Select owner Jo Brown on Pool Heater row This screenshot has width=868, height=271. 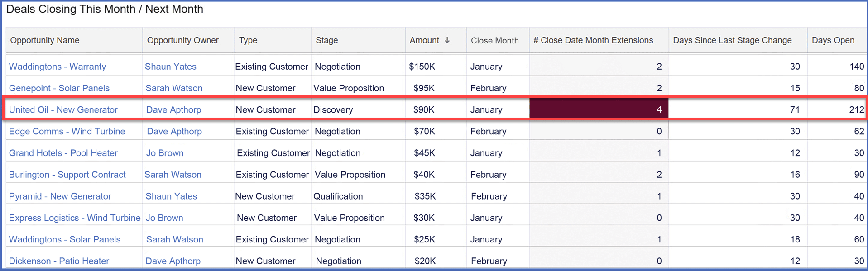point(165,153)
